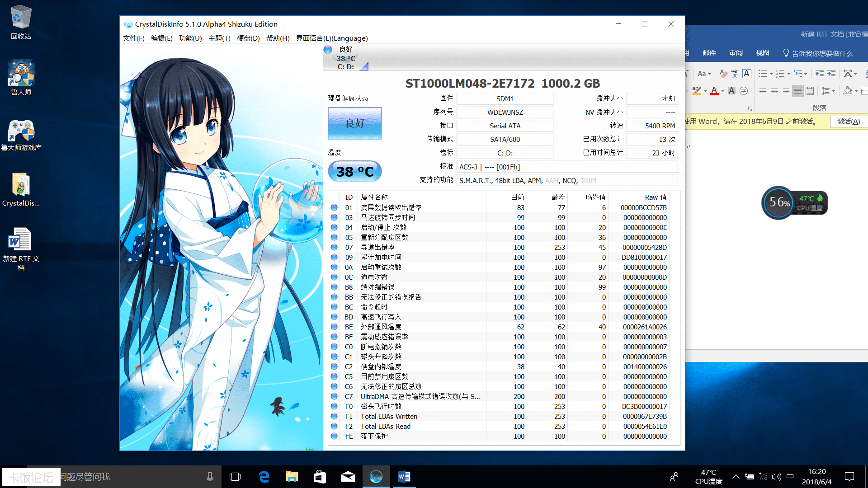Screen dimensions: 868x488
Task: Open the font dialog launcher in Word
Action: (750, 108)
